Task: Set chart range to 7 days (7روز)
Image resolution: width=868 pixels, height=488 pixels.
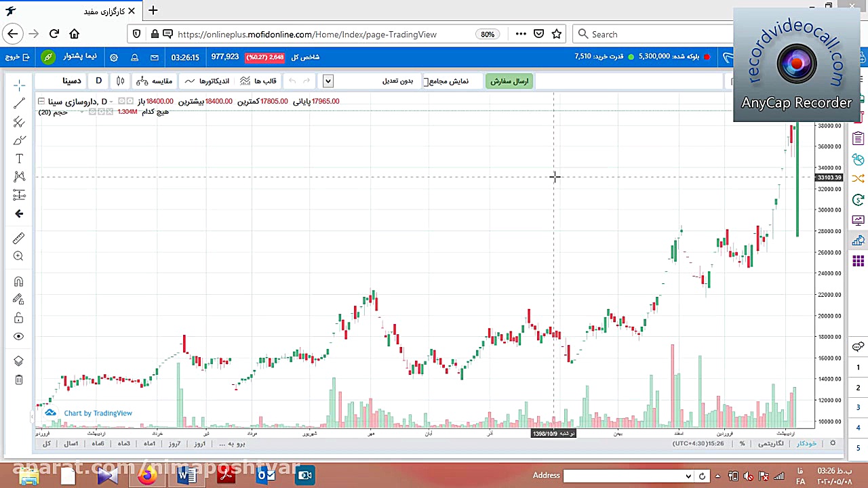Action: pyautogui.click(x=174, y=444)
